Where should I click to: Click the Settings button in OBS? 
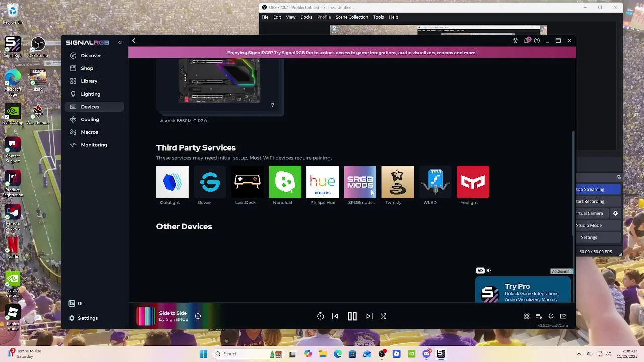click(x=598, y=237)
